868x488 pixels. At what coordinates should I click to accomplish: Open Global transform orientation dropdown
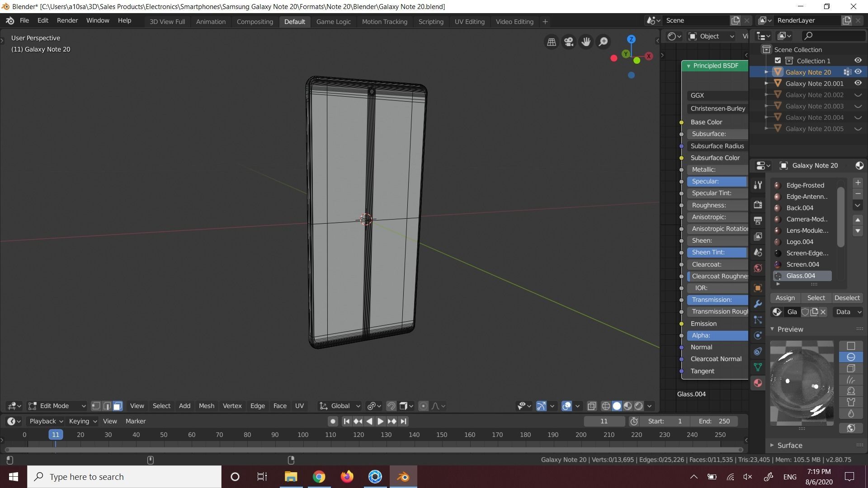coord(340,406)
